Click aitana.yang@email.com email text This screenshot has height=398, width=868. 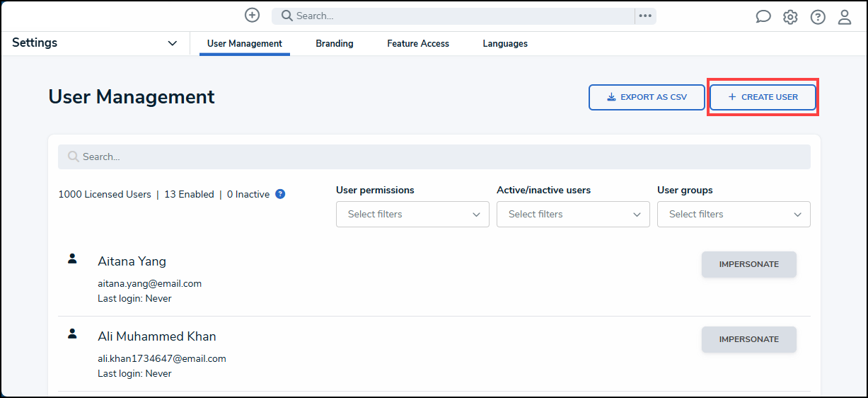coord(150,283)
